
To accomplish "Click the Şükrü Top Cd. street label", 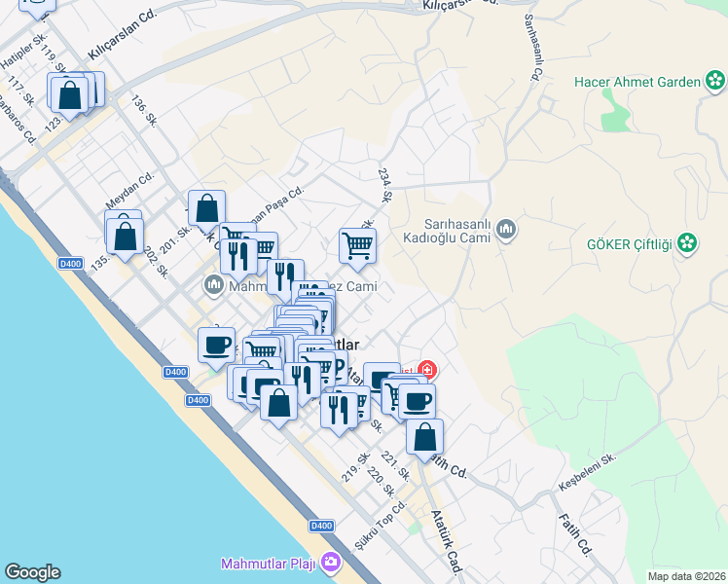I will pos(381,526).
